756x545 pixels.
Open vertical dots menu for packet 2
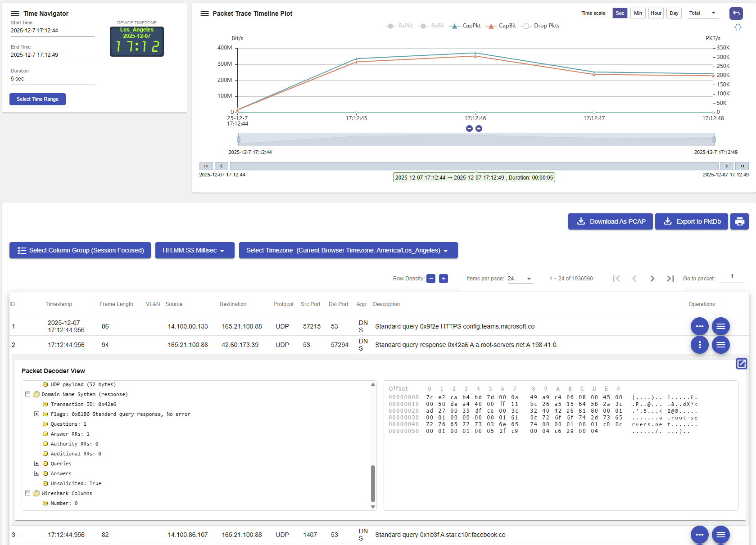(x=700, y=345)
